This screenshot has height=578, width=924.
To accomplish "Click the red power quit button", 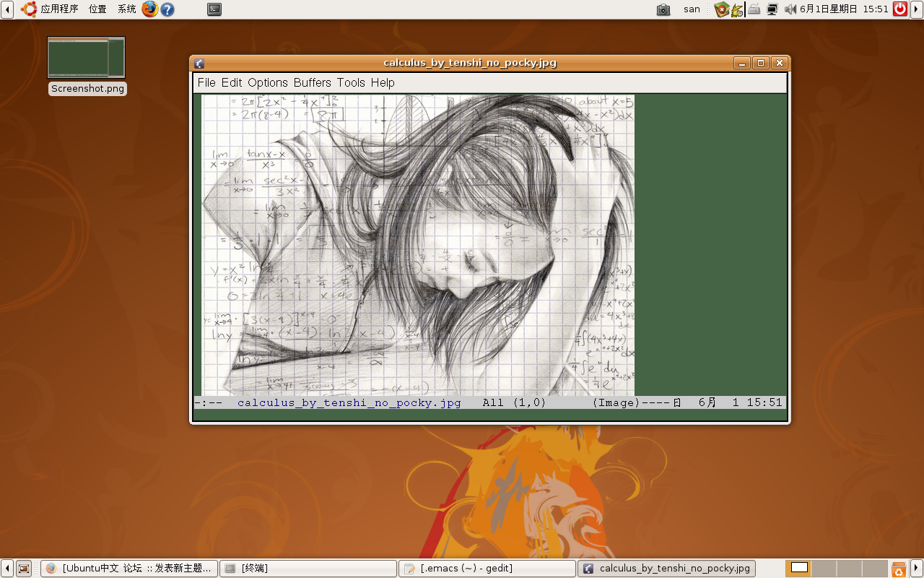I will pos(900,9).
